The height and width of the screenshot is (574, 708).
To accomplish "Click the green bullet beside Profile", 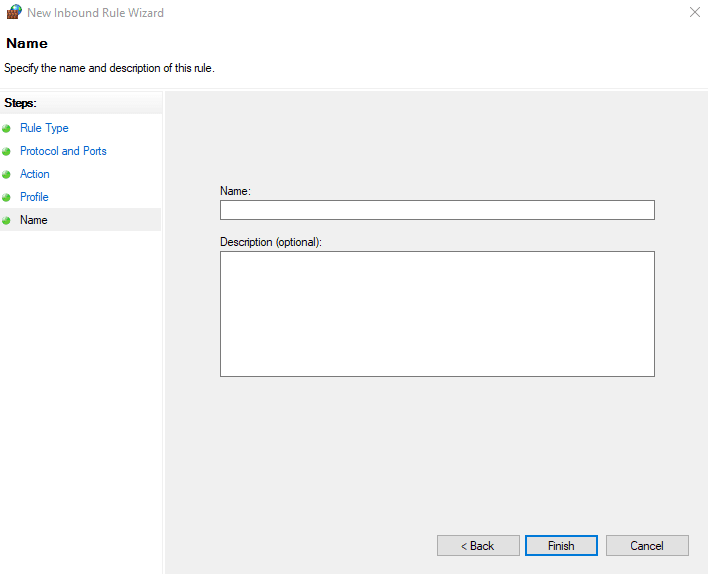I will click(6, 198).
